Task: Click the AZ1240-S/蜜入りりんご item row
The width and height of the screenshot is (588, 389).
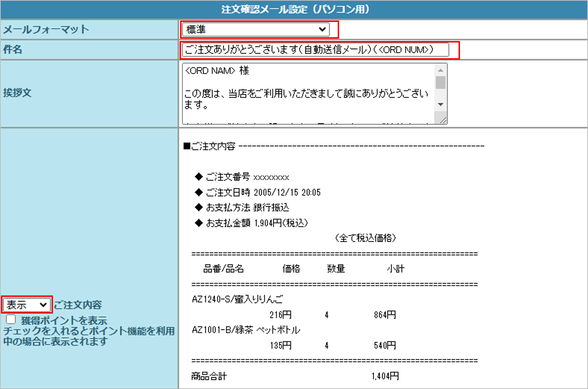Action: point(237,300)
